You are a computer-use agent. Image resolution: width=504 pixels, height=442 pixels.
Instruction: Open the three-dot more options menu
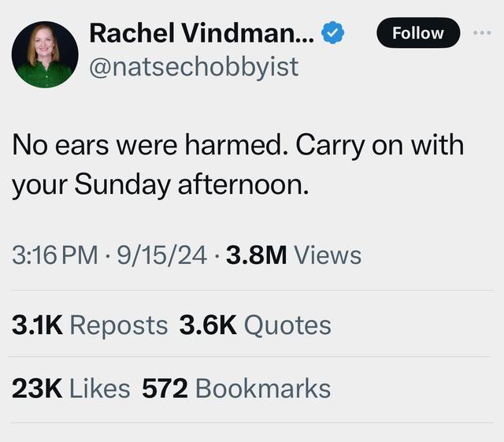pyautogui.click(x=482, y=32)
